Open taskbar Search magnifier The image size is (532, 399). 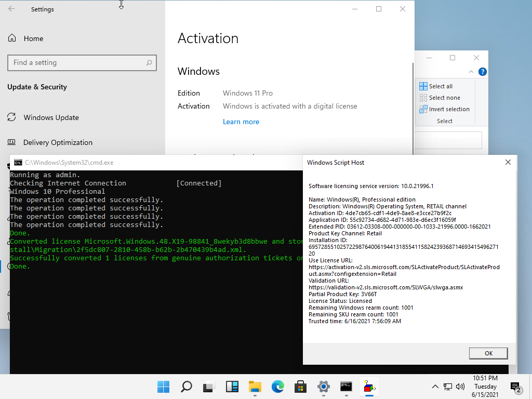186,387
